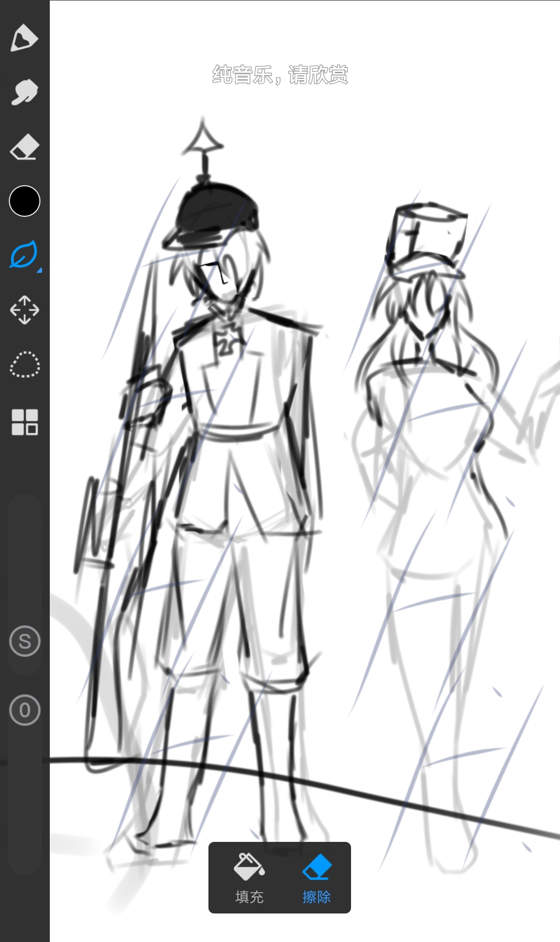Switch to 擦除 erase mode
Viewport: 560px width, 942px height.
click(316, 897)
